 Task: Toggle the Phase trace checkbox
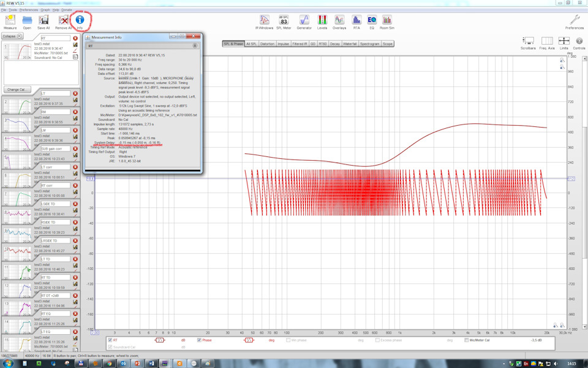[199, 340]
